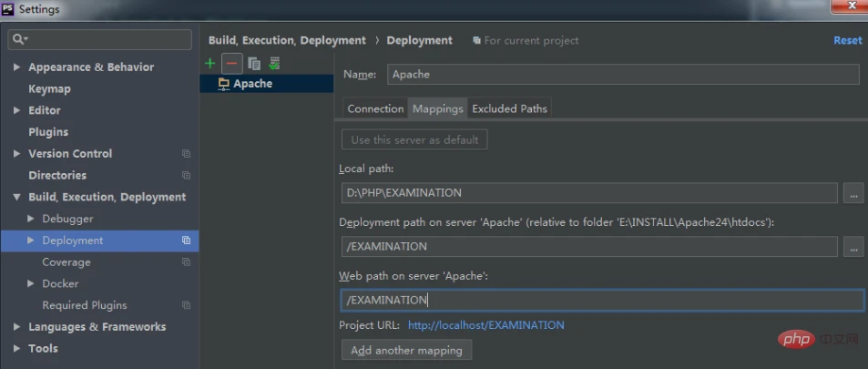Click the Web path input field
This screenshot has width=868, height=369.
[602, 301]
